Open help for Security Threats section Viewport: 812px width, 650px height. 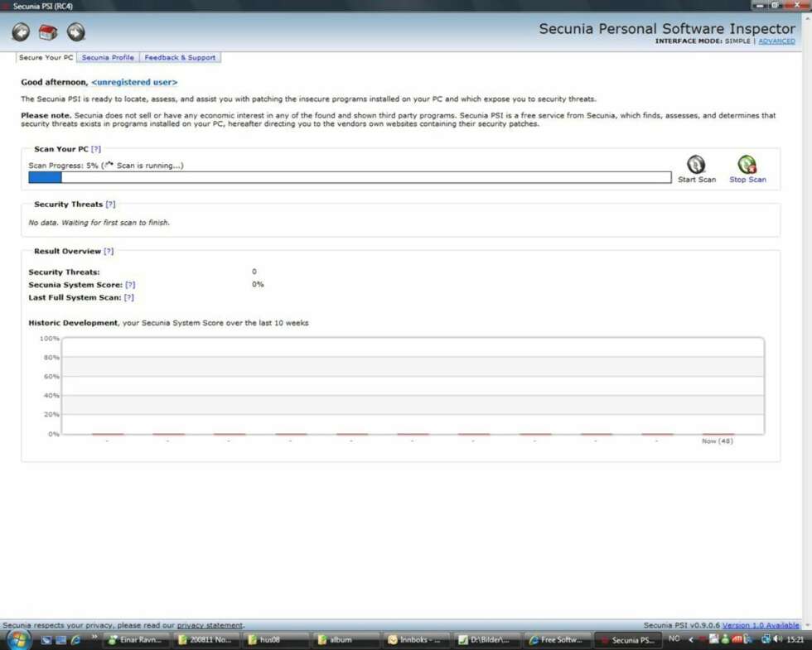110,205
